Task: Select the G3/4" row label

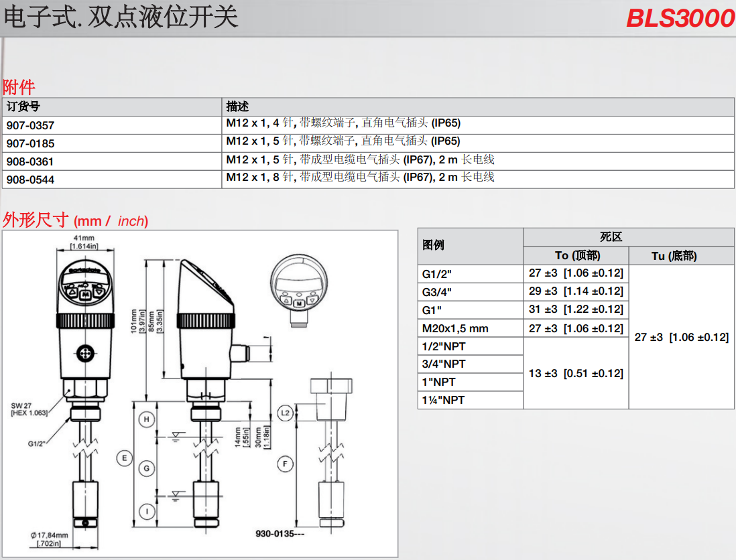Action: pos(436,292)
